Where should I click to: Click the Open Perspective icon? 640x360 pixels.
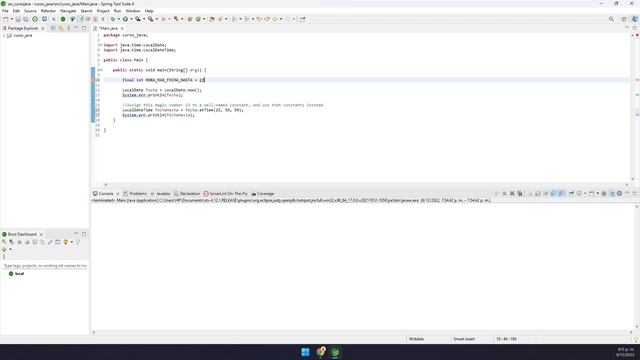pyautogui.click(x=624, y=19)
